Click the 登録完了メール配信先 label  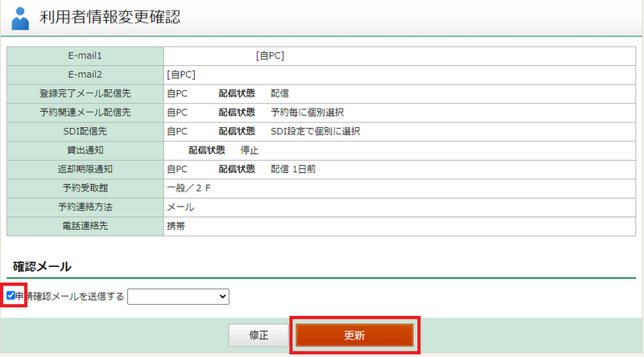[85, 93]
